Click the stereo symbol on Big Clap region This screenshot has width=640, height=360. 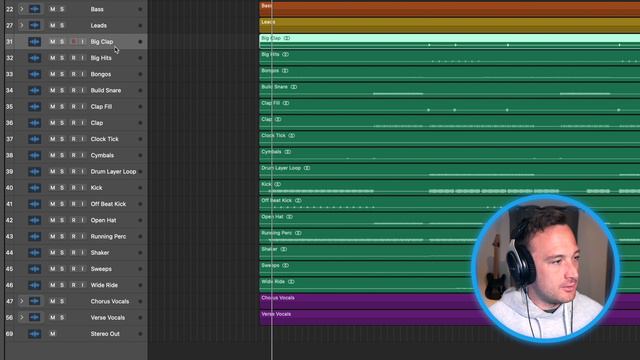tap(287, 38)
